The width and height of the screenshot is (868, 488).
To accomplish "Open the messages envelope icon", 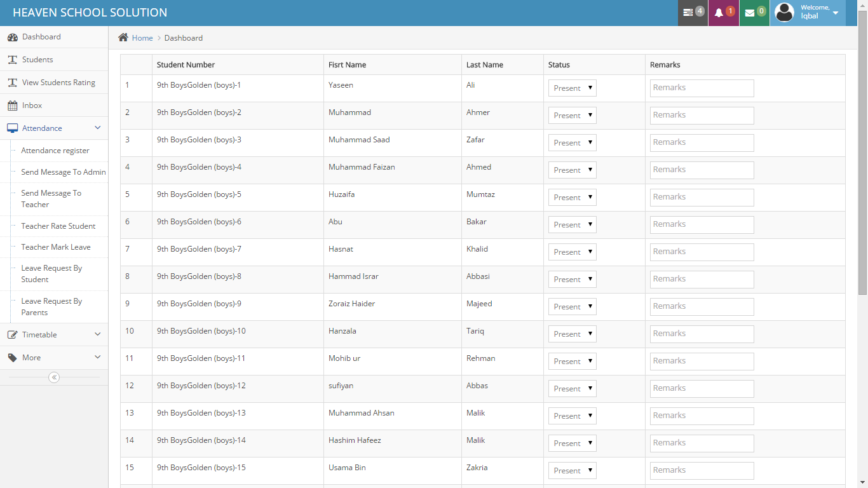I will [x=750, y=13].
